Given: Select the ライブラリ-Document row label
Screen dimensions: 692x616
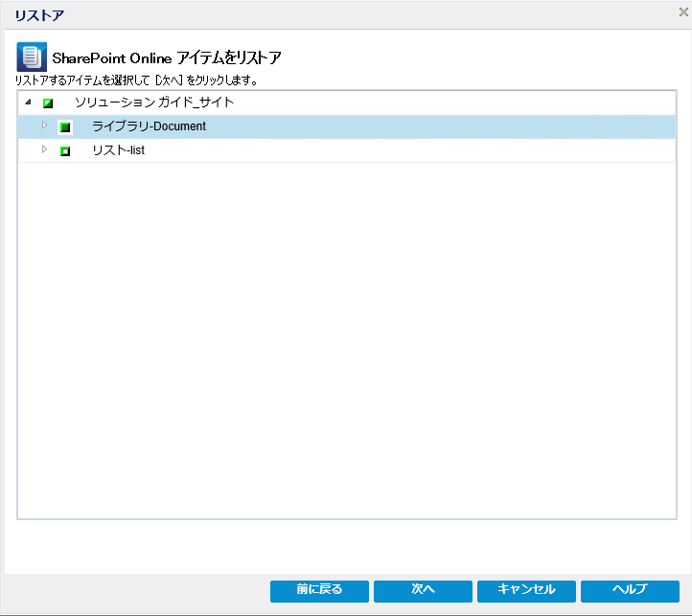Looking at the screenshot, I should point(149,126).
